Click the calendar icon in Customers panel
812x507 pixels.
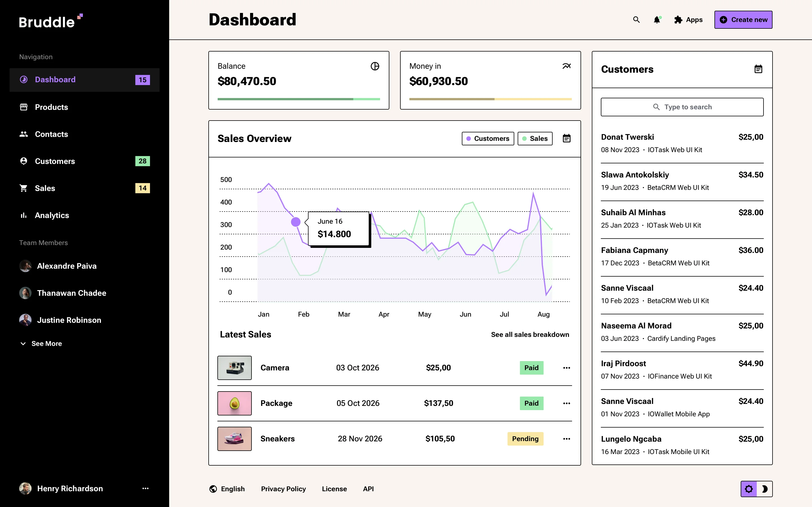[759, 69]
